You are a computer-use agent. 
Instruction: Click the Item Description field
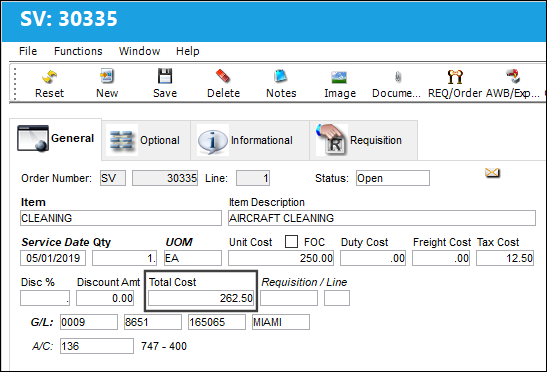point(382,218)
